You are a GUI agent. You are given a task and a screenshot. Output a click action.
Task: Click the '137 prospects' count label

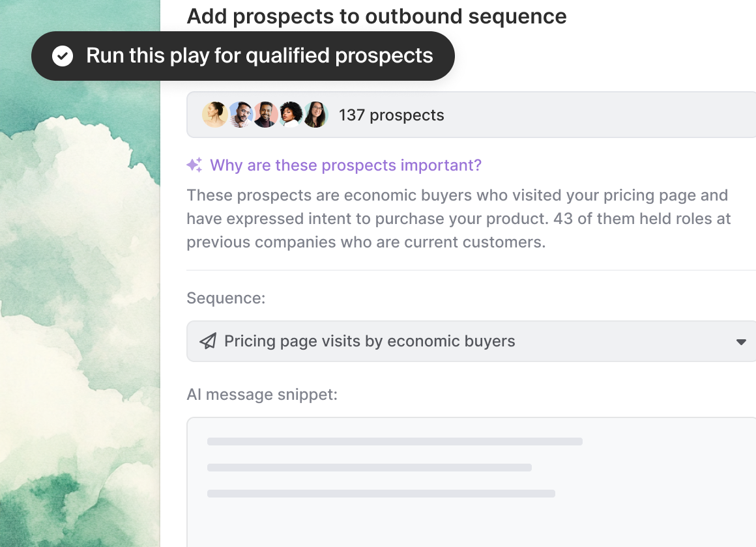pyautogui.click(x=391, y=115)
